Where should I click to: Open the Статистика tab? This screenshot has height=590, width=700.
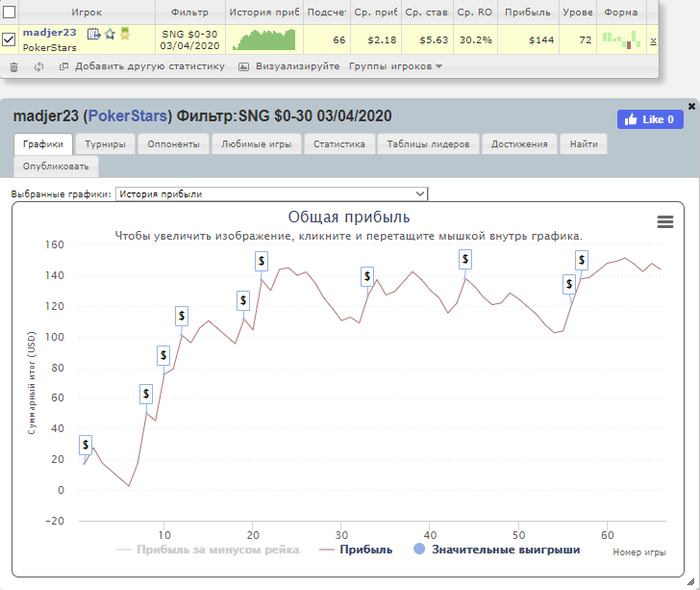pyautogui.click(x=339, y=144)
